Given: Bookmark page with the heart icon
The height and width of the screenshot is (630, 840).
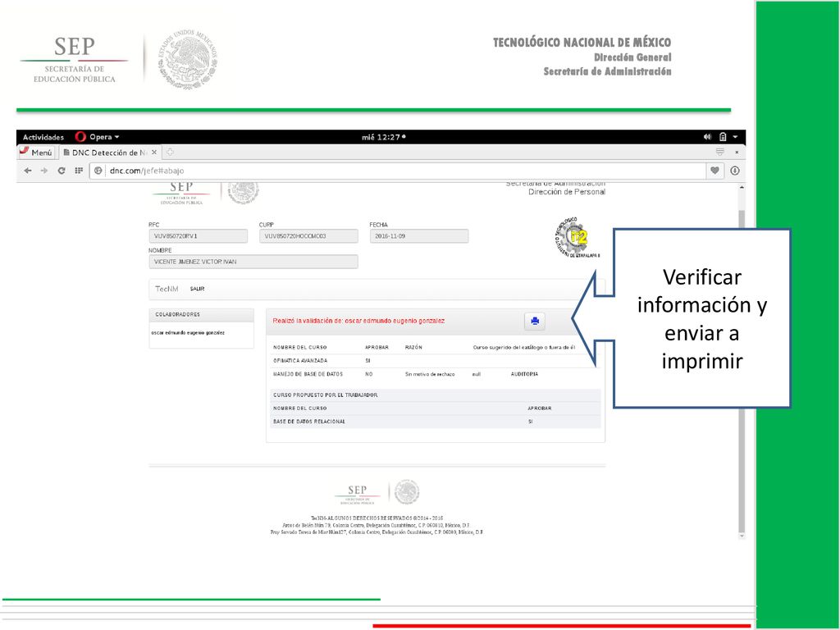Looking at the screenshot, I should tap(714, 171).
